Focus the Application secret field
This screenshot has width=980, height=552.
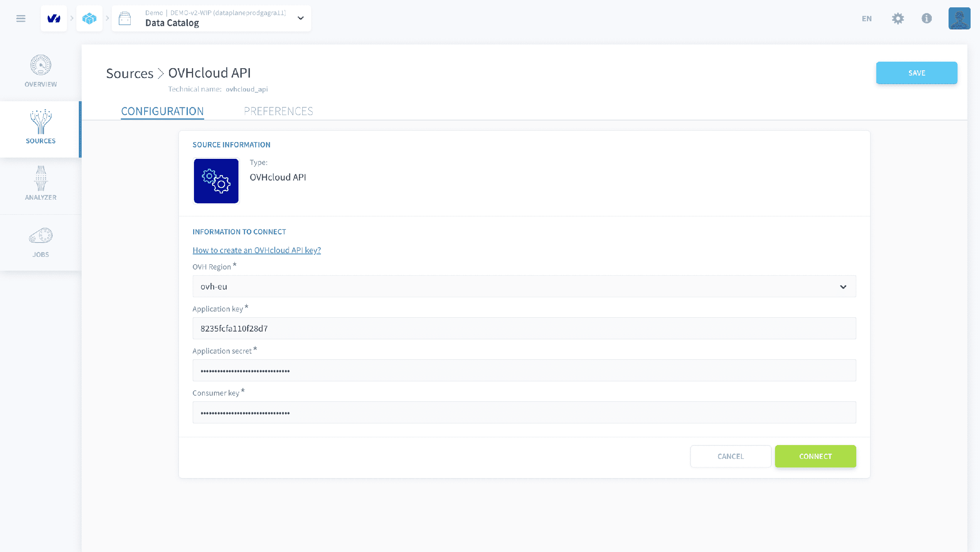(524, 371)
